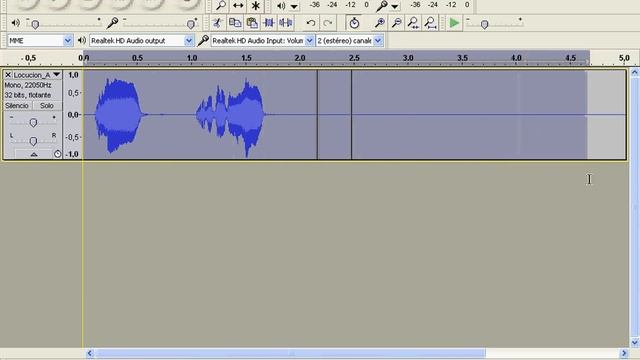
Task: Click the speaker icon beside Realtek output device
Action: coord(82,40)
